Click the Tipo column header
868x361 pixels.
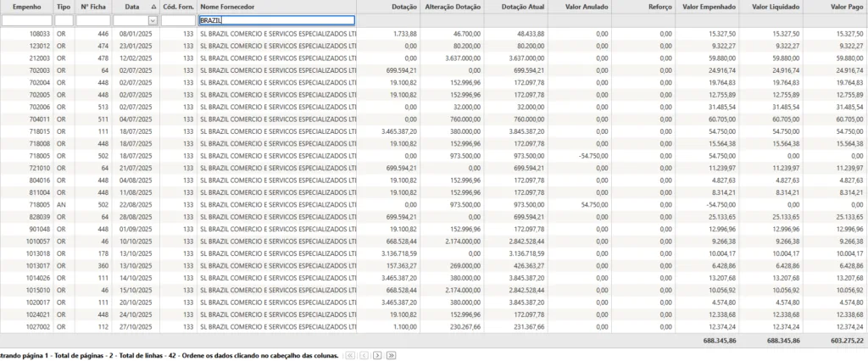point(64,6)
